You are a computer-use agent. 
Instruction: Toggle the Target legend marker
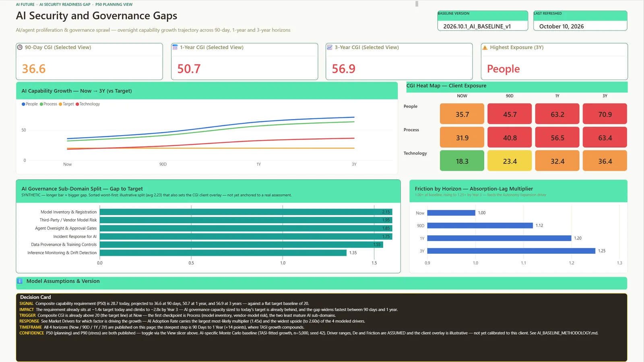point(60,104)
